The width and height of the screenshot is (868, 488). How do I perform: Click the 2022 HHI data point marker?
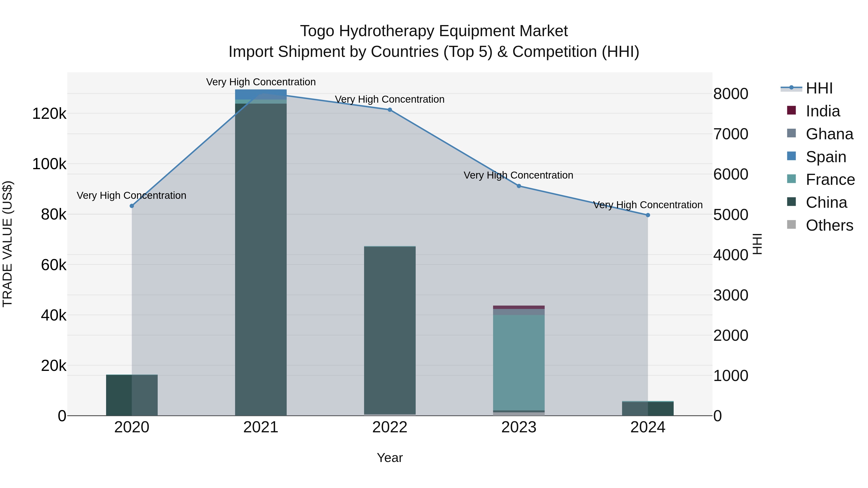pyautogui.click(x=390, y=109)
